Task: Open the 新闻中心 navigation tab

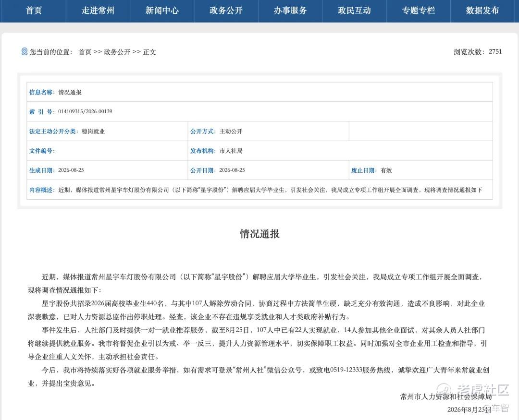Action: click(x=162, y=11)
